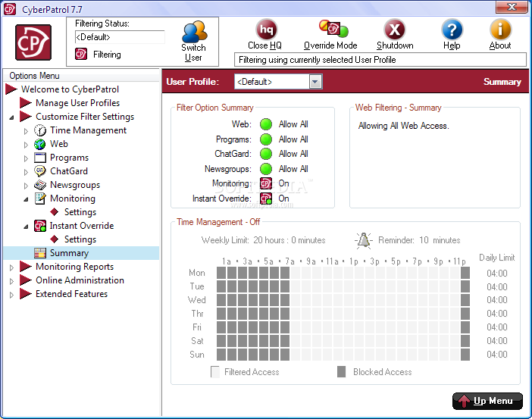This screenshot has height=419, width=532.
Task: Click the Monitoring notepad icon in tree
Action: [40, 199]
